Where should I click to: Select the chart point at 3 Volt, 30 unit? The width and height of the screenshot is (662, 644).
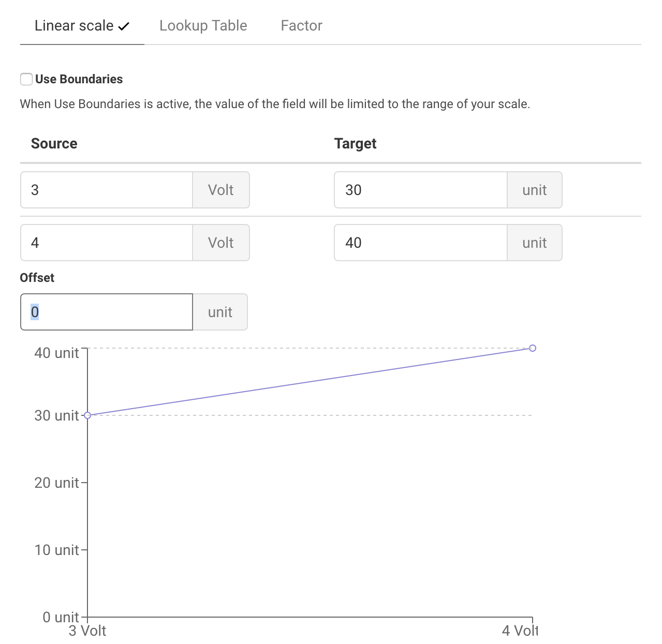[x=87, y=415]
